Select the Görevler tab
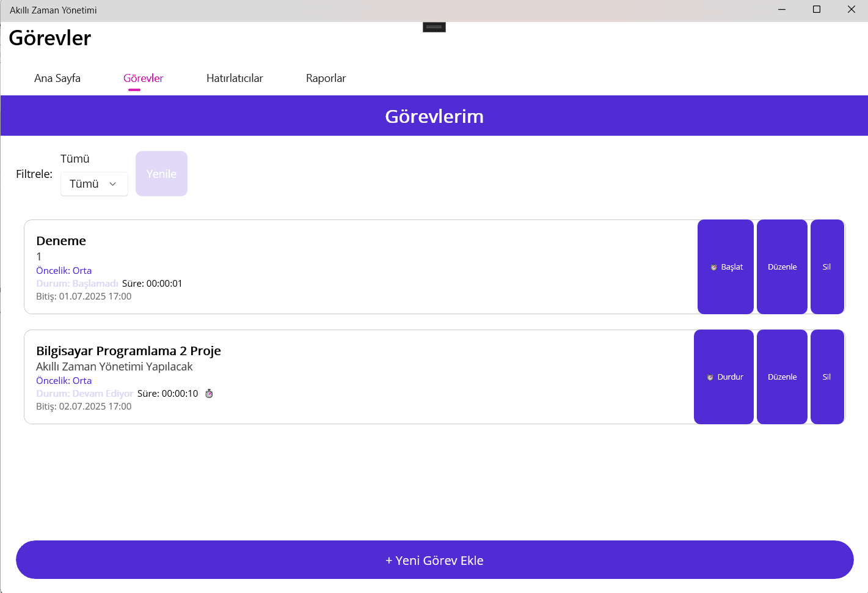This screenshot has width=868, height=593. pos(143,78)
